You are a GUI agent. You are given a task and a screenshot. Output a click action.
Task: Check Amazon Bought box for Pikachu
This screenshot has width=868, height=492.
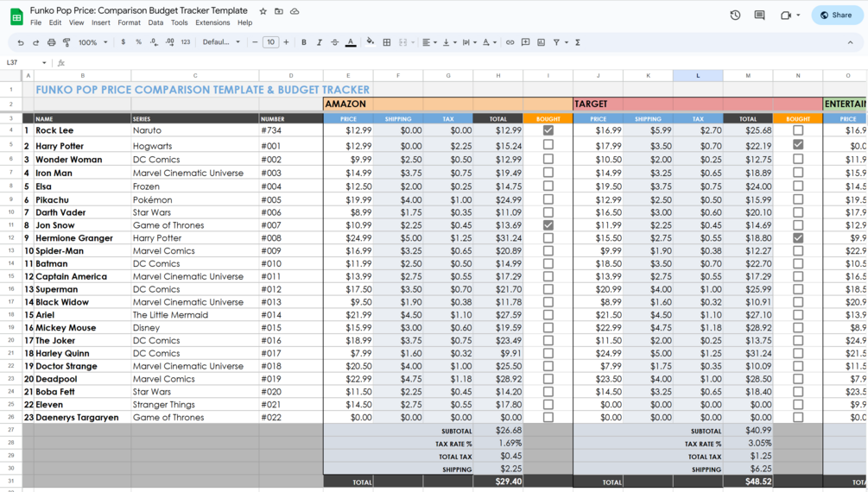coord(548,199)
